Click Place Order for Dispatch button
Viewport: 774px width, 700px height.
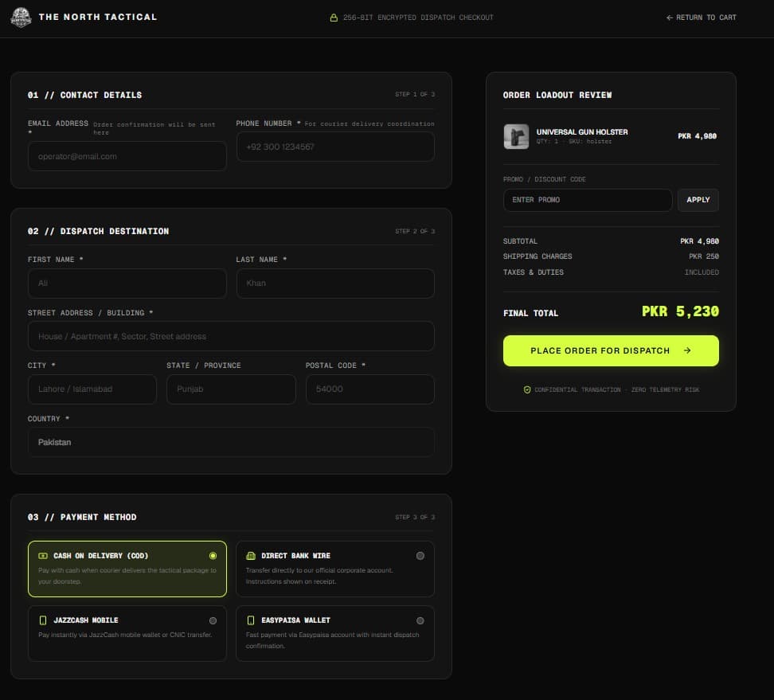[x=611, y=351]
